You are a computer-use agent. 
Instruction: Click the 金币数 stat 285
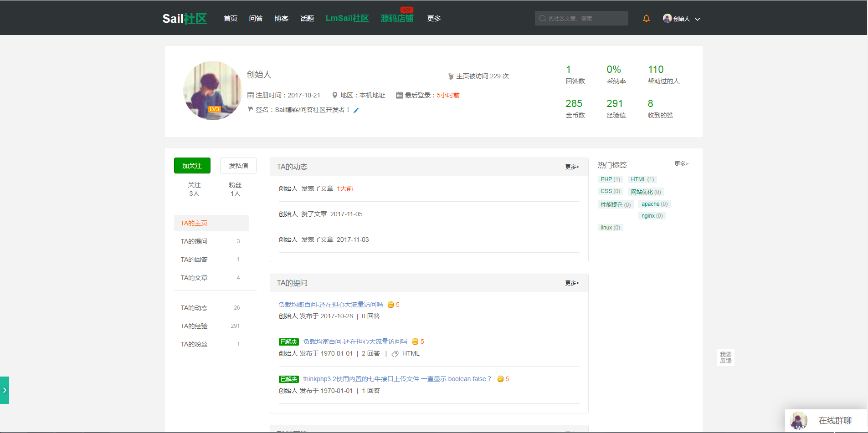575,109
